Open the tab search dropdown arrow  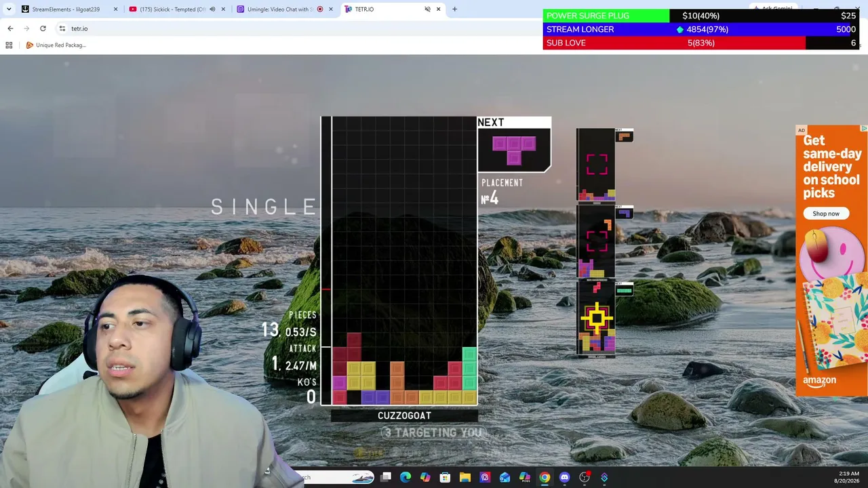[9, 9]
